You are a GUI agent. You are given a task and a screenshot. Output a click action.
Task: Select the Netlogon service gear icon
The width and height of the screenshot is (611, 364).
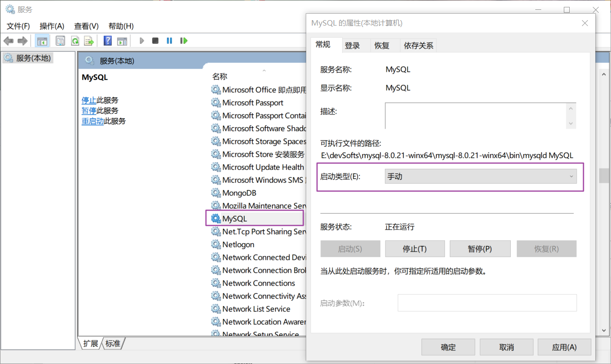pos(216,245)
